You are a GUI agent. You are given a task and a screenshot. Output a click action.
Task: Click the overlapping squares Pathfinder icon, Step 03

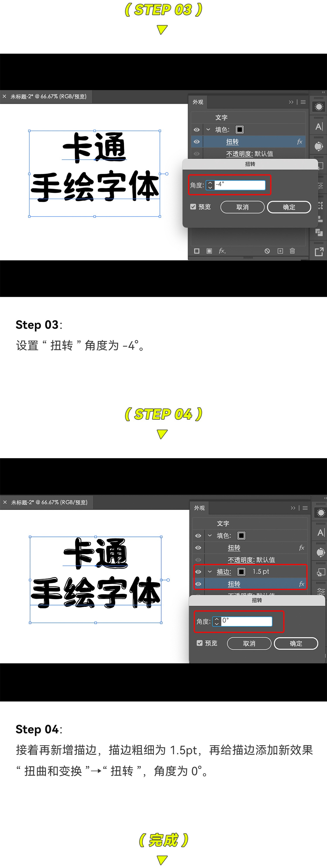pos(319,232)
